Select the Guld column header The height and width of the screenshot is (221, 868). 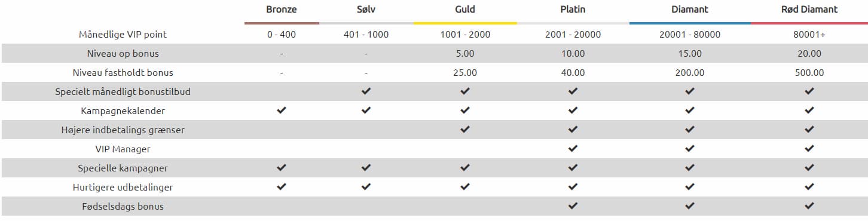465,10
